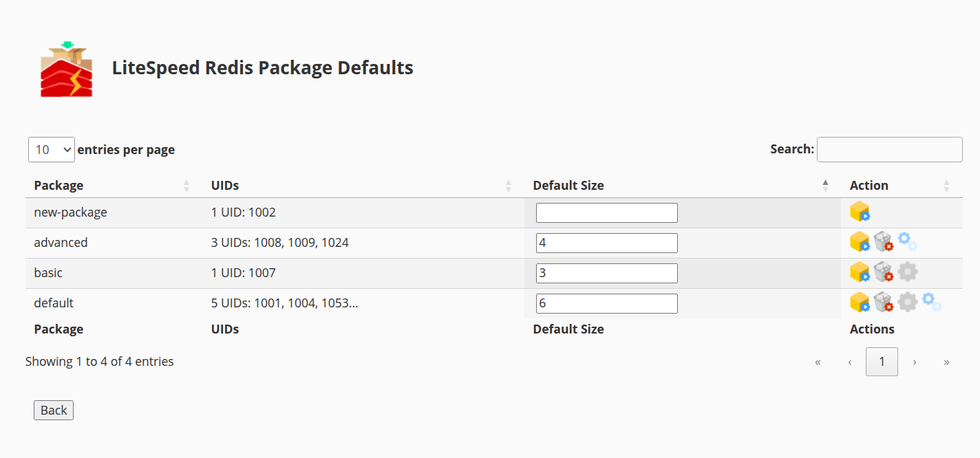The image size is (980, 458).
Task: Click the LiteSpeed Redis logo
Action: point(65,68)
